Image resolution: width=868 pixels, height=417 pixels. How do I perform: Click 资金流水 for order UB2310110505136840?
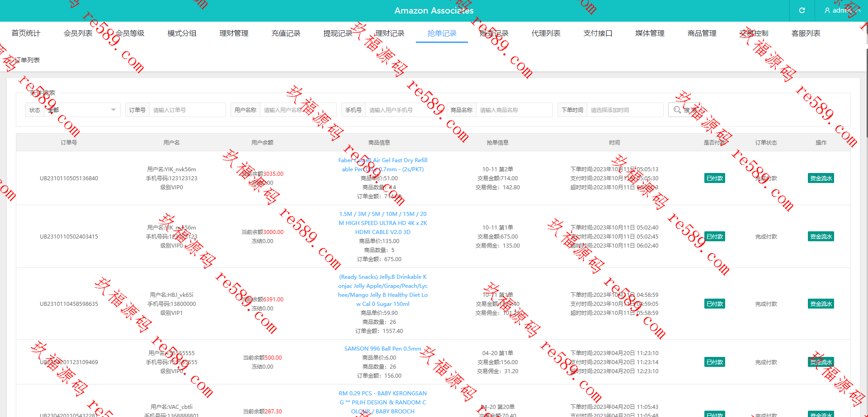(x=821, y=178)
